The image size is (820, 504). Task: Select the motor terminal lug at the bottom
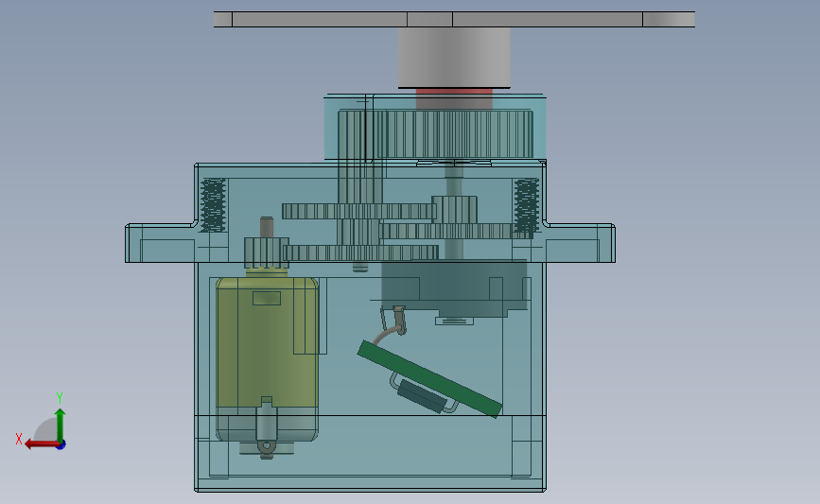click(266, 446)
